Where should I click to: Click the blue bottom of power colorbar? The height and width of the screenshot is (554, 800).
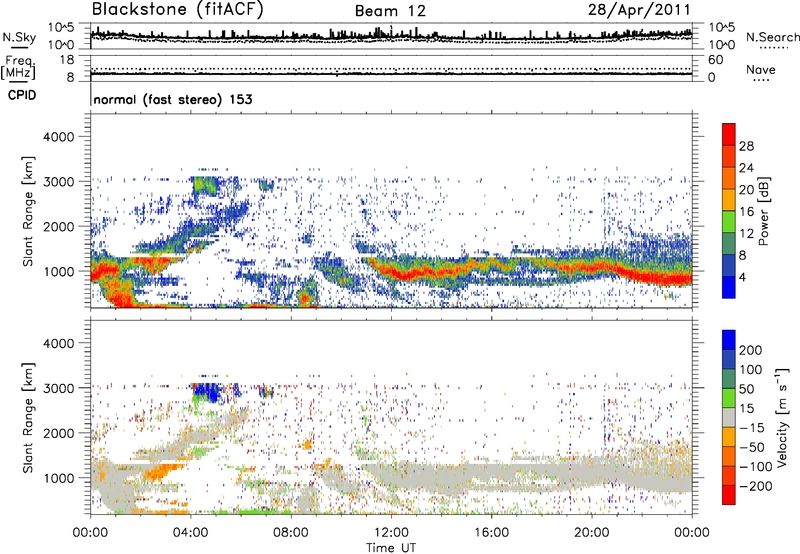(729, 287)
